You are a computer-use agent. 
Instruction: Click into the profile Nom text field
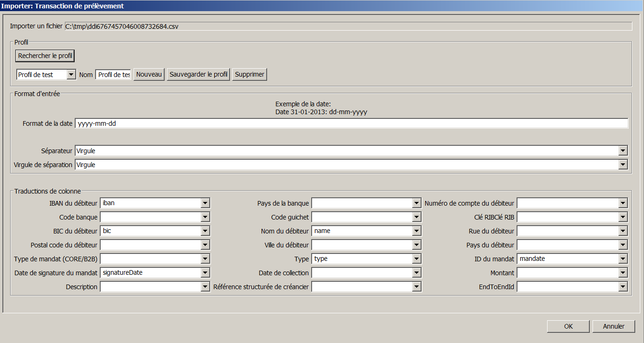[x=114, y=74]
